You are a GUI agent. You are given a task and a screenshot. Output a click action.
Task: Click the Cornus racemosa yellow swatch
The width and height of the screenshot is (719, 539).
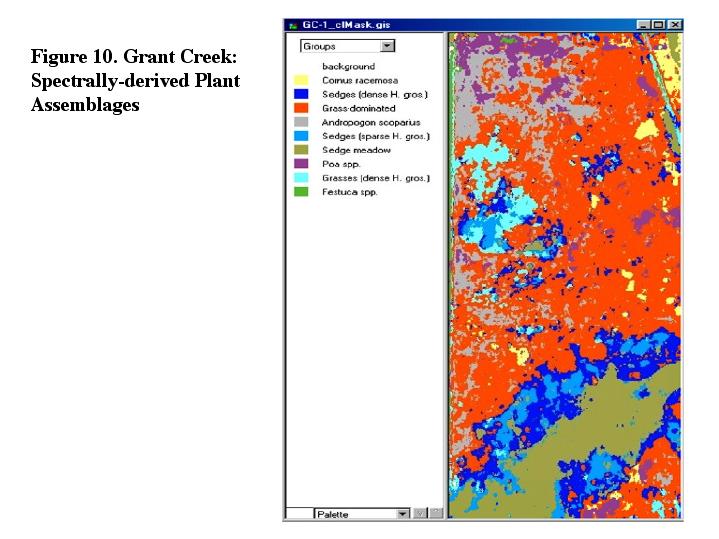click(300, 80)
